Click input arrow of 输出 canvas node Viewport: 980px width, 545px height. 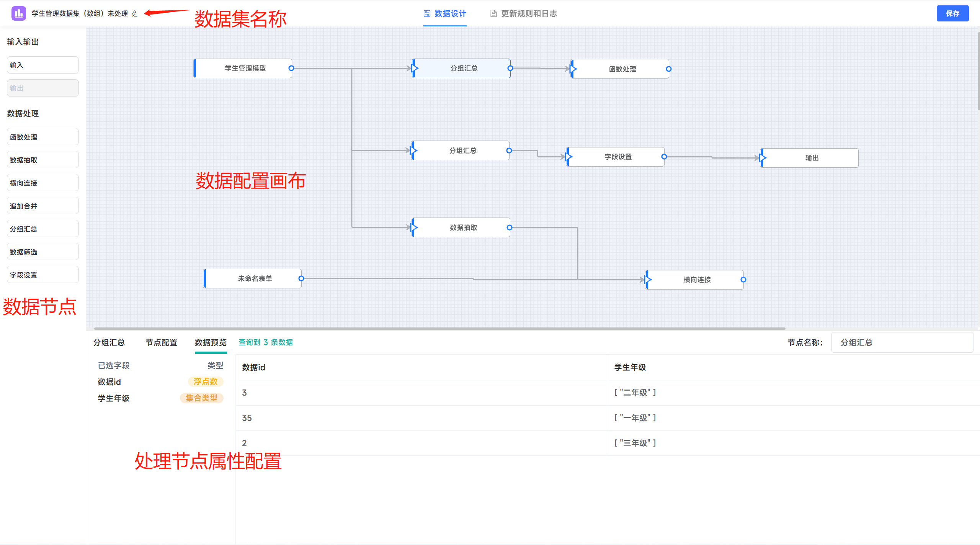coord(763,158)
